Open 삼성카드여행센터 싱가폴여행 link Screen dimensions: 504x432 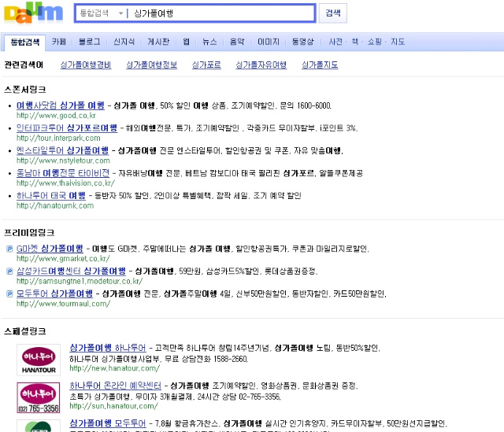(71, 271)
